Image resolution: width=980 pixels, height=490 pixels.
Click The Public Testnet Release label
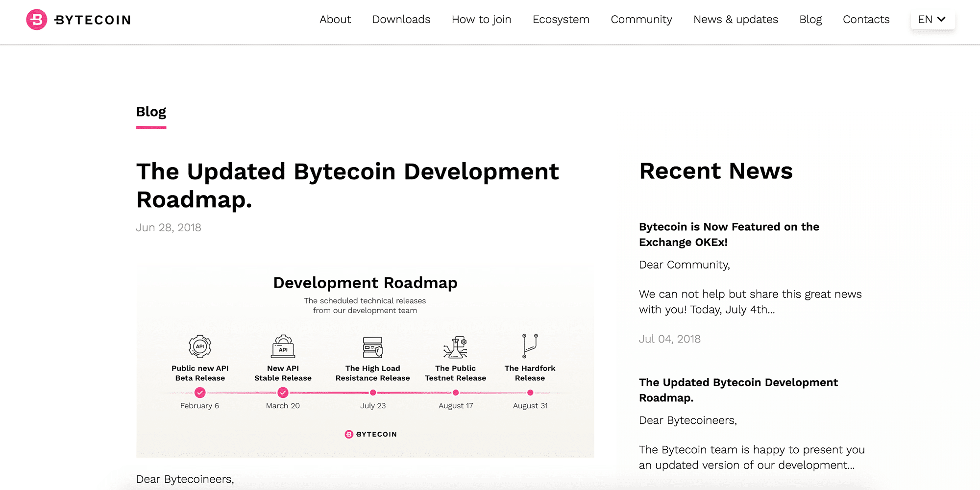pyautogui.click(x=456, y=373)
